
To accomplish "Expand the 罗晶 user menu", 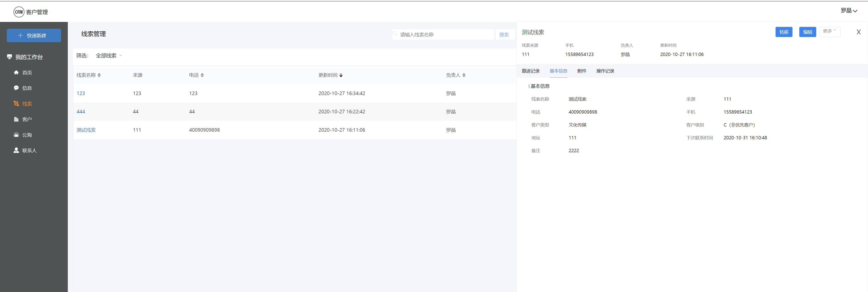I will click(x=849, y=11).
